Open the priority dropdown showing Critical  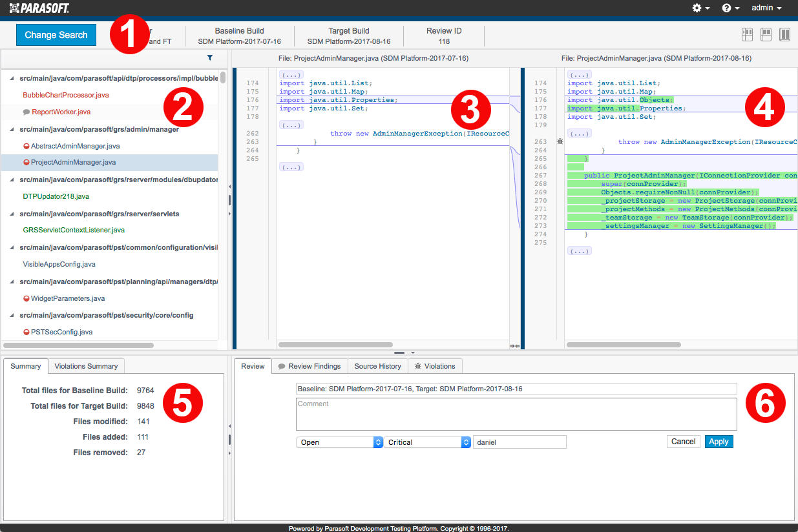click(428, 442)
